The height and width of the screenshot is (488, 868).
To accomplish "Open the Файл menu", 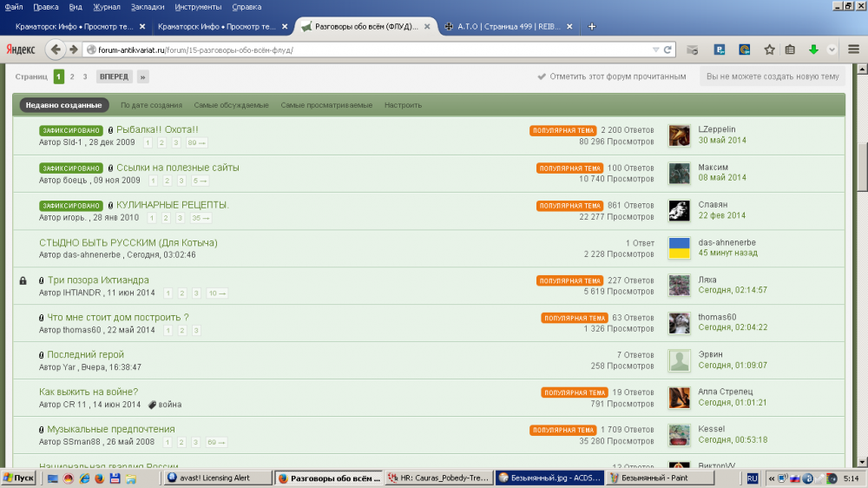I will coord(14,7).
